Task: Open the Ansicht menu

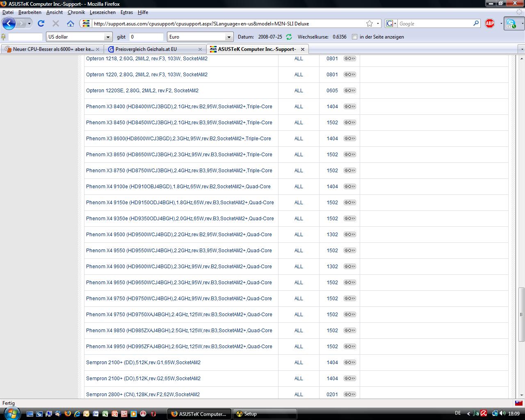Action: click(x=55, y=12)
